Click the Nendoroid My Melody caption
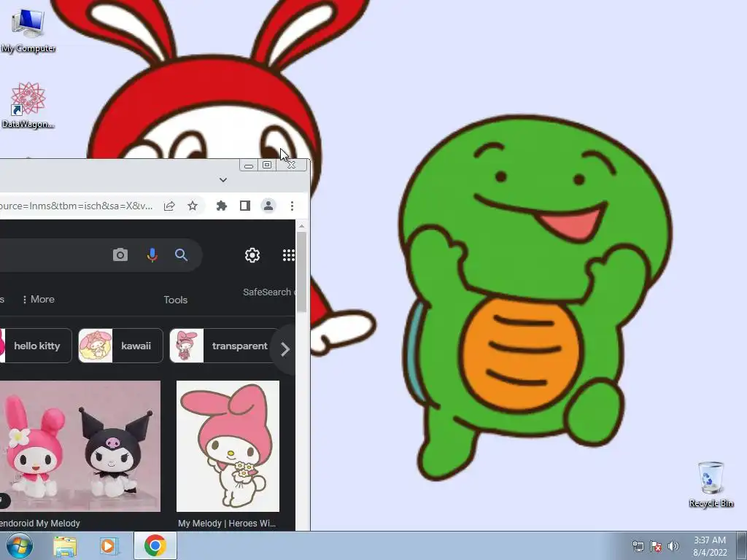The height and width of the screenshot is (560, 747). coord(40,523)
